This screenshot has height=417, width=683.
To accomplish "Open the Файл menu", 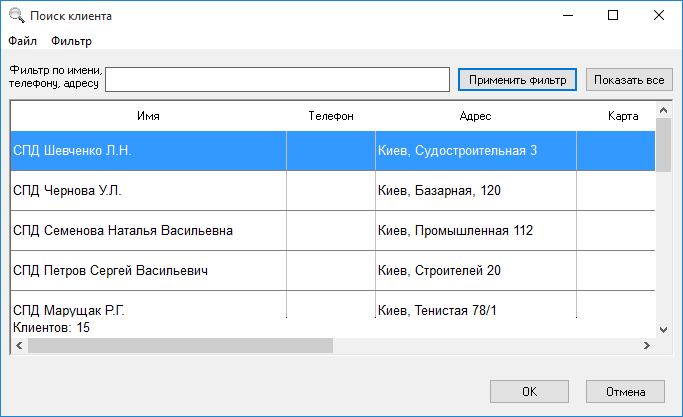I will (22, 41).
